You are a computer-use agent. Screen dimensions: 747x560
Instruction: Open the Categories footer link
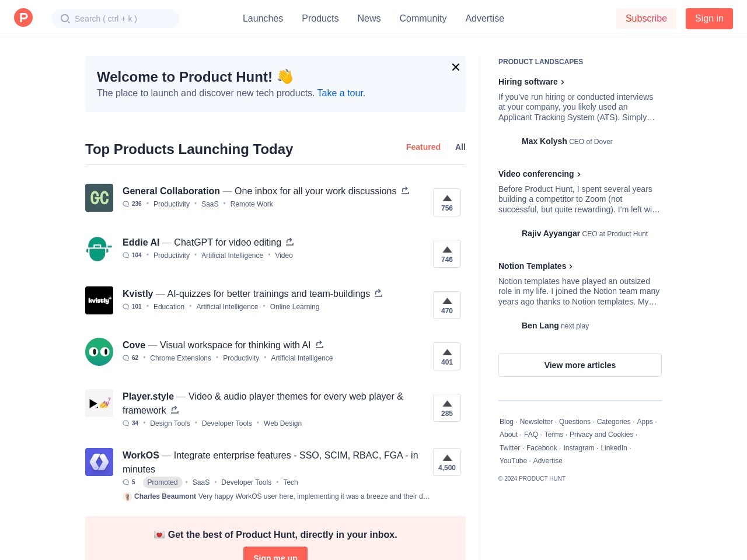(x=613, y=422)
